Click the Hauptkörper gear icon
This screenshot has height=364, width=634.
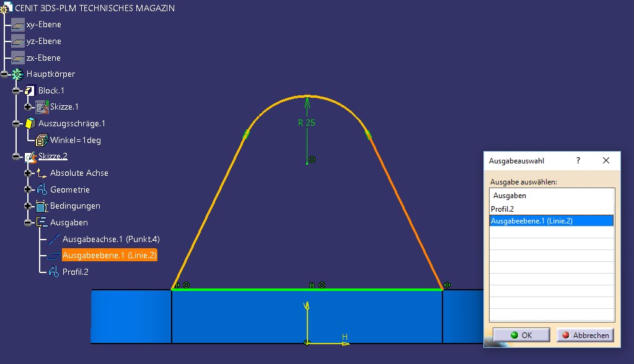pyautogui.click(x=17, y=74)
